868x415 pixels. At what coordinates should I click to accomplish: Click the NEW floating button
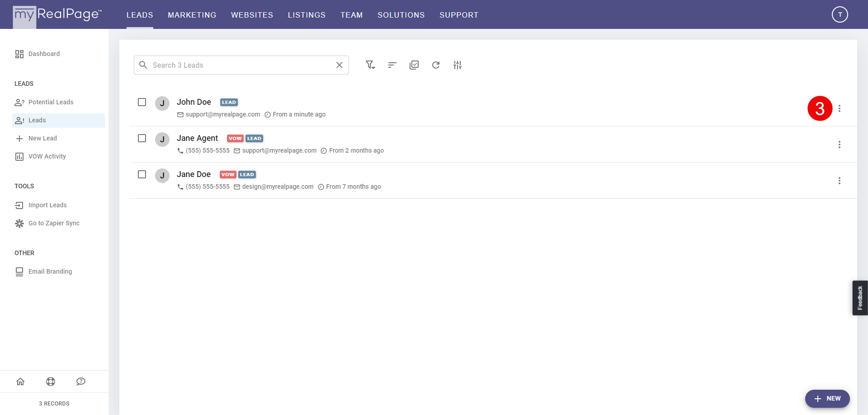[x=827, y=399]
